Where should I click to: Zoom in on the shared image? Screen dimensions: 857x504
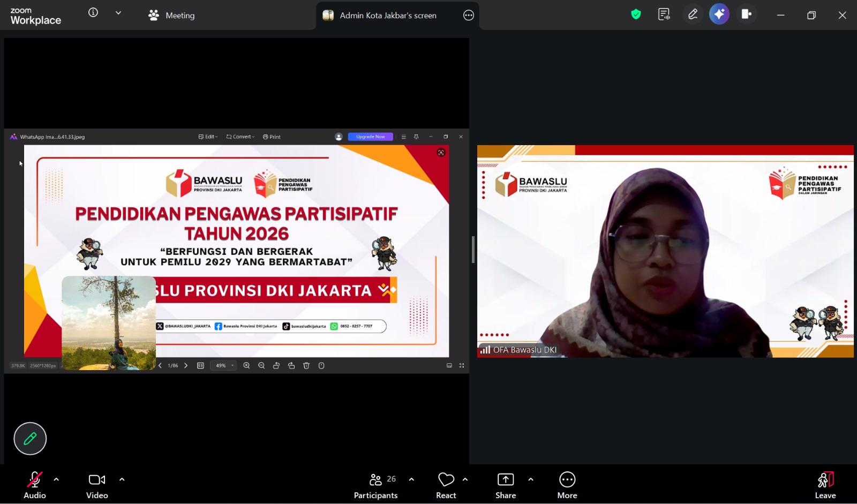[246, 366]
